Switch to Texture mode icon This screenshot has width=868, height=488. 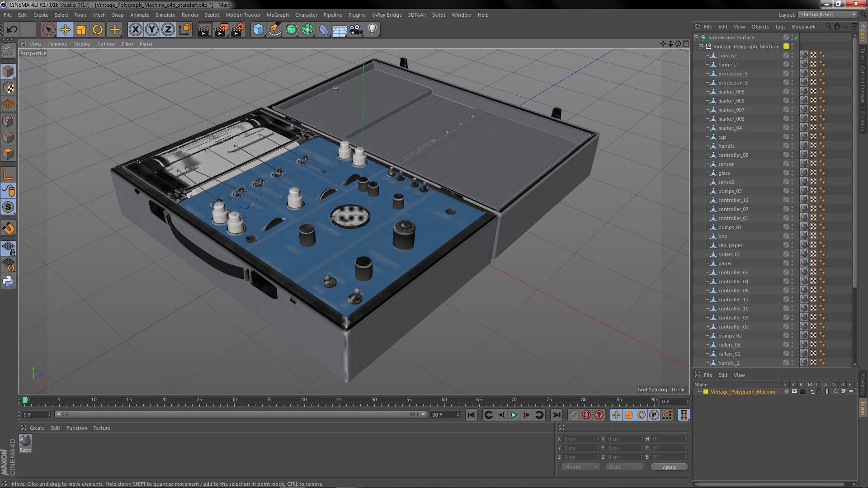(8, 88)
